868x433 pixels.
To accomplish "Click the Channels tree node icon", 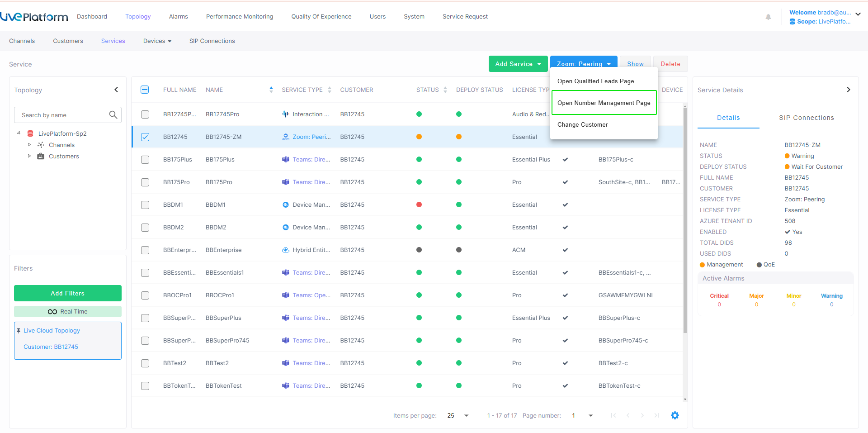I will click(41, 145).
